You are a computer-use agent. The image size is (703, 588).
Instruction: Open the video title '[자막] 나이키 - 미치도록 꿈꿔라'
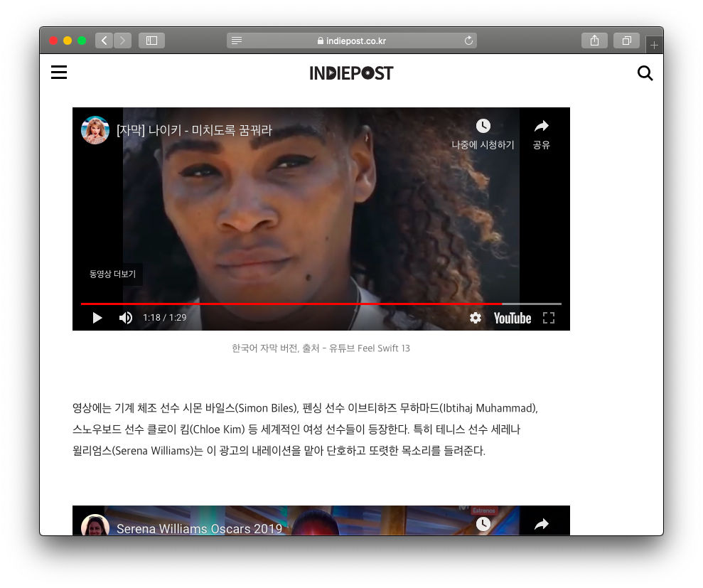click(194, 130)
